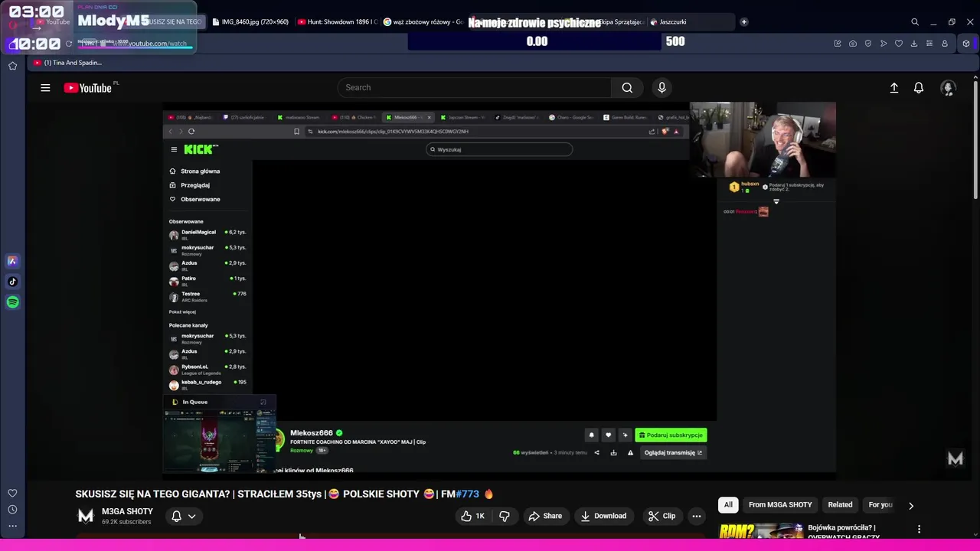Open the pencil-square icon in toolbar
The width and height of the screenshot is (980, 551).
pos(838,44)
